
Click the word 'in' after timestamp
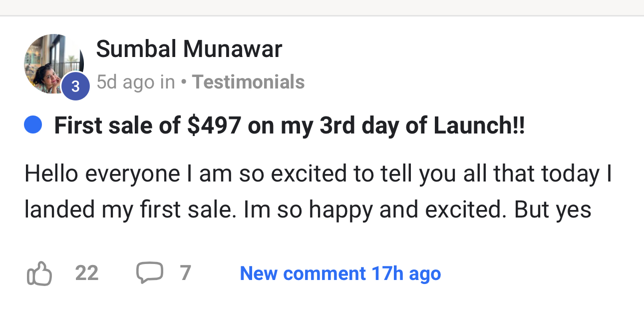click(167, 82)
